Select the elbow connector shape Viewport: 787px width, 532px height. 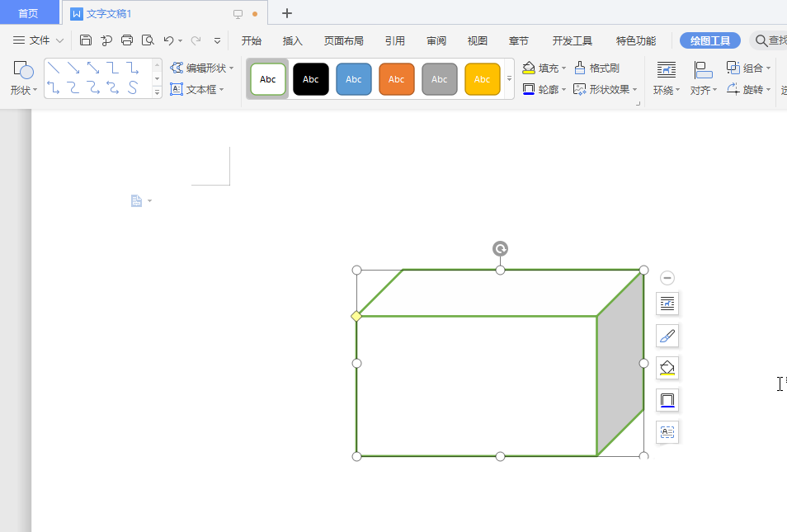[x=113, y=68]
